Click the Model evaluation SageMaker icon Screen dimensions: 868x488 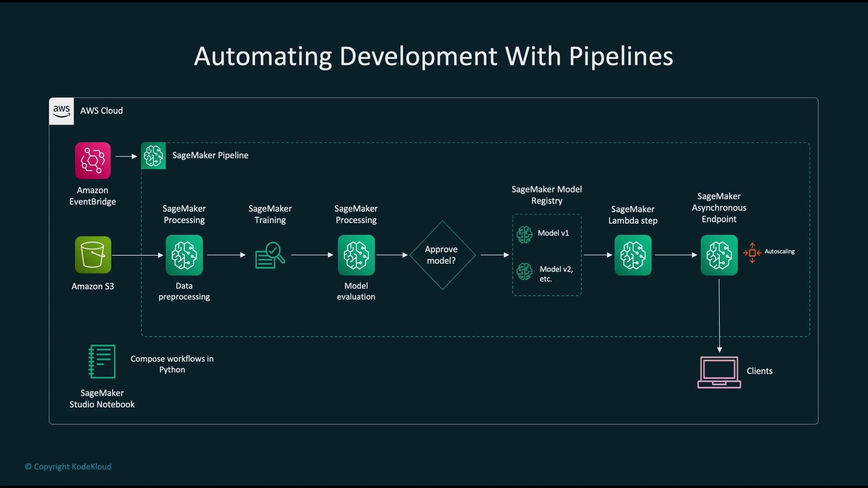tap(356, 255)
